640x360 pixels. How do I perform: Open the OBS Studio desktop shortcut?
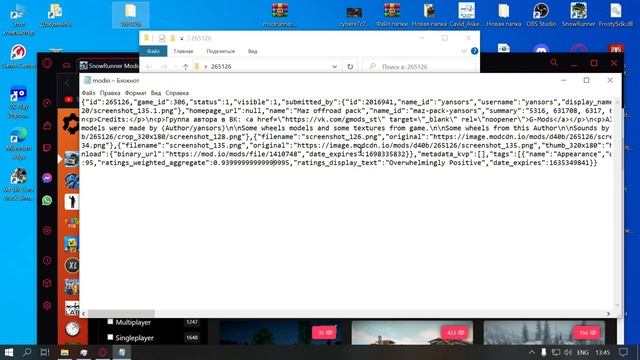[541, 15]
